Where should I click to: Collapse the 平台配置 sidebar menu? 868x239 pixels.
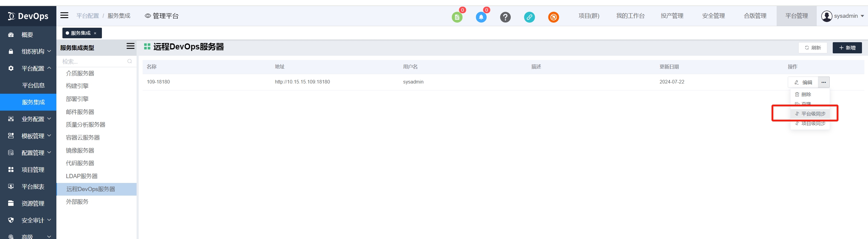[28, 68]
